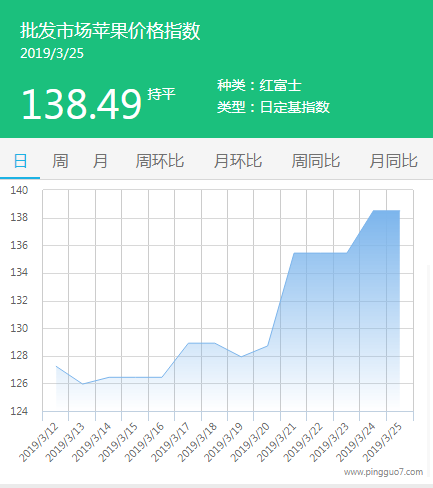Click the y-axis label 138
Image resolution: width=433 pixels, height=488 pixels.
point(19,217)
